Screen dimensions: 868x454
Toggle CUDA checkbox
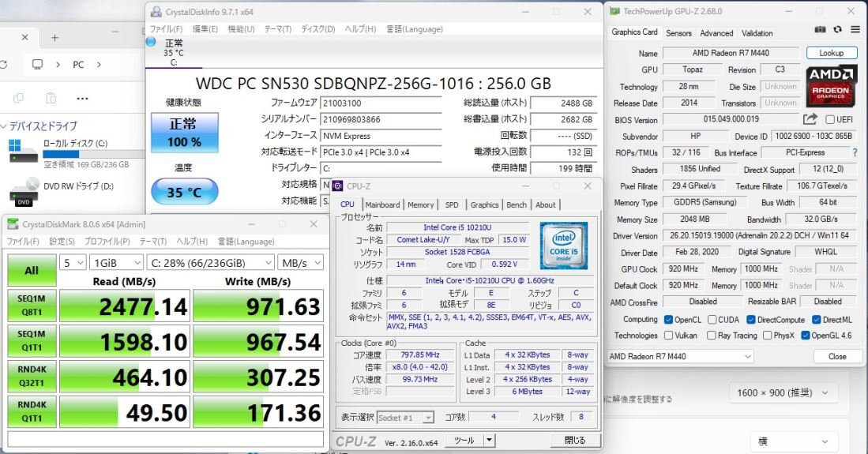[712, 320]
